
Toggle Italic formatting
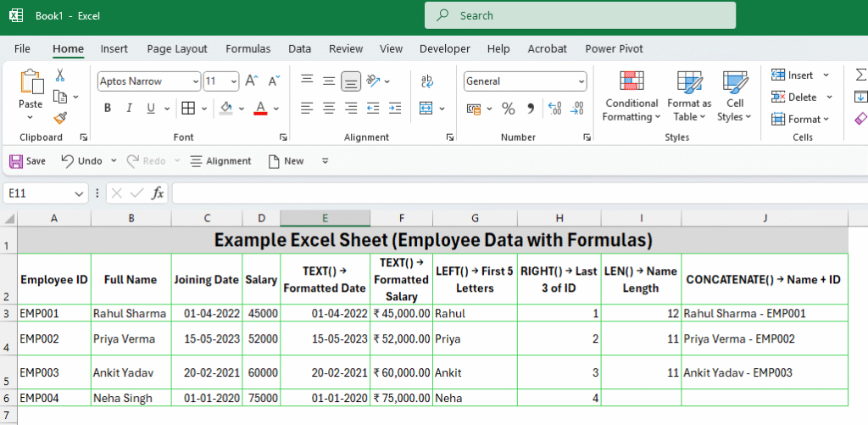point(130,109)
